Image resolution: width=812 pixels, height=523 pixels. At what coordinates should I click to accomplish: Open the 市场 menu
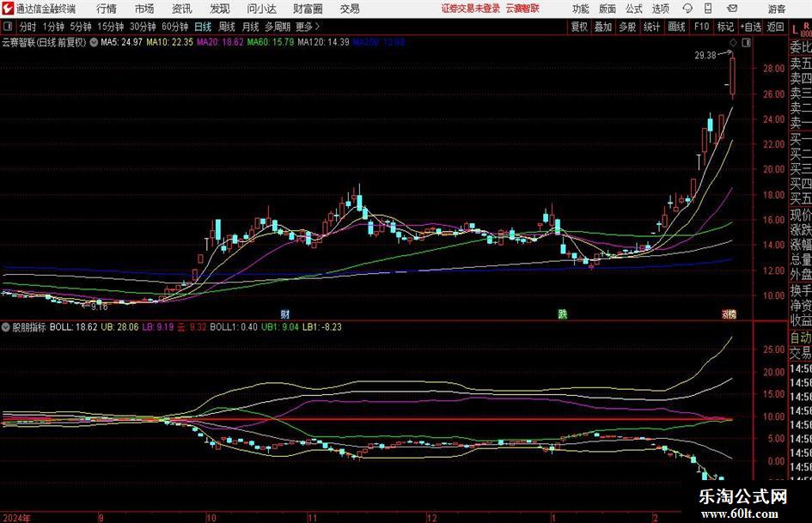(144, 9)
